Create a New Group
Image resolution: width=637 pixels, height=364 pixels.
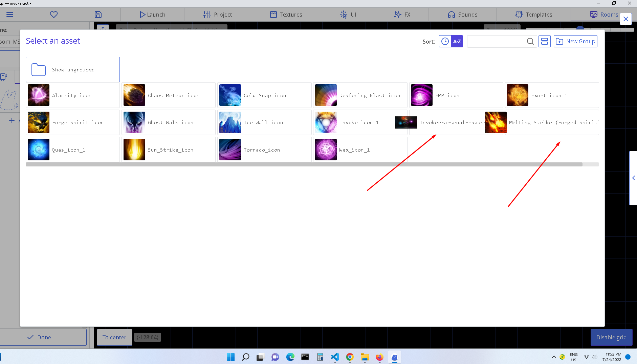click(575, 41)
